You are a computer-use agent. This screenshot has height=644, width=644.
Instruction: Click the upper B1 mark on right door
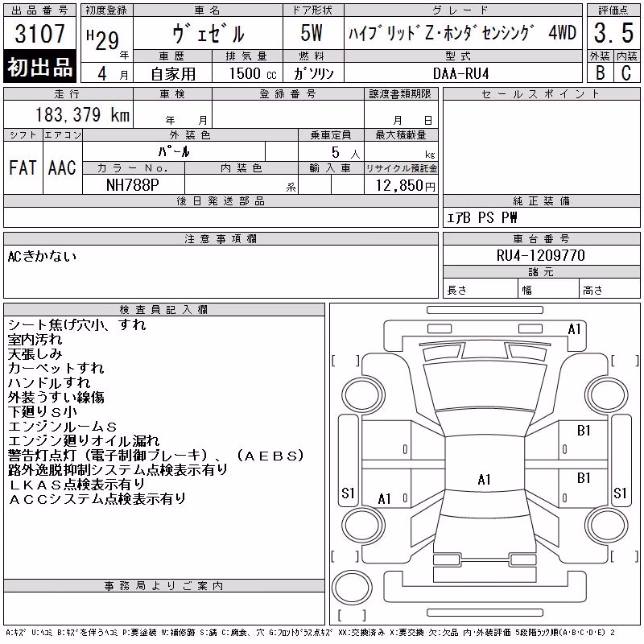584,431
